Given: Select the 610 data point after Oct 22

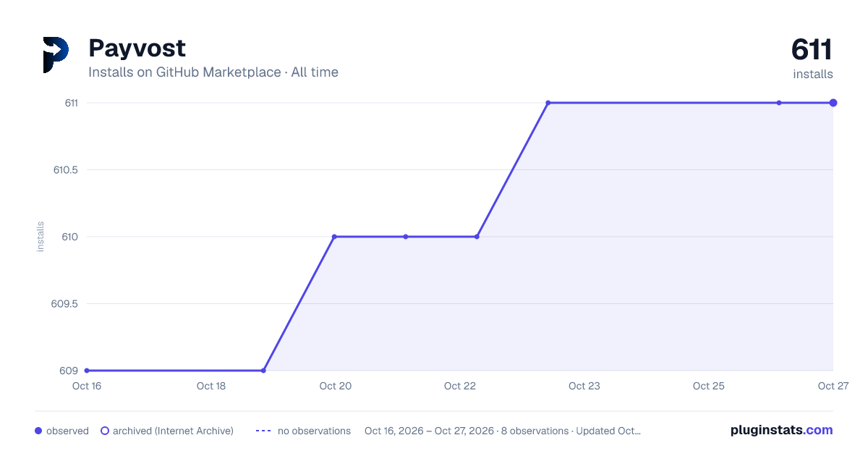Looking at the screenshot, I should point(477,237).
